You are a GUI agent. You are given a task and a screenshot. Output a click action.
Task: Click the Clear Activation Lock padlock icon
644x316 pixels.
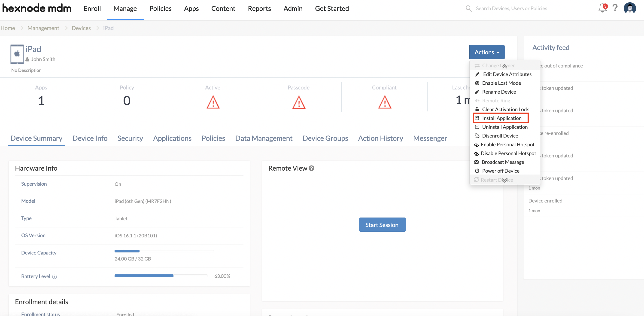coord(477,109)
